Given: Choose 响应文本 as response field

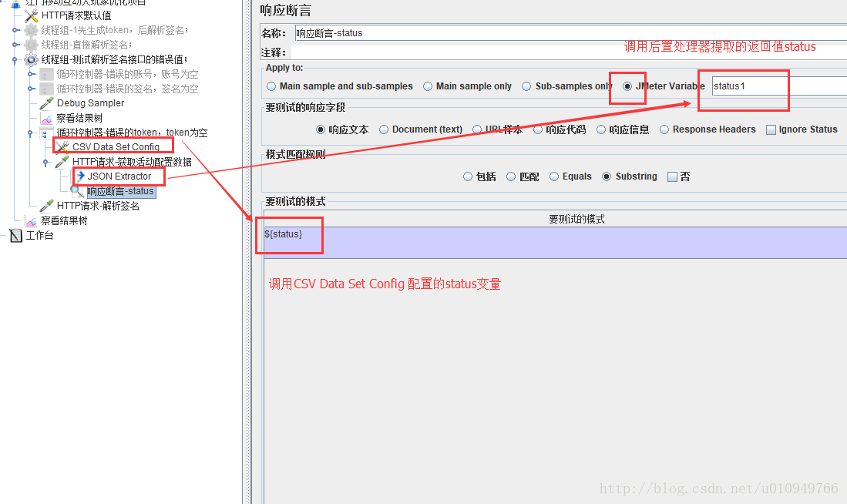Looking at the screenshot, I should point(321,129).
